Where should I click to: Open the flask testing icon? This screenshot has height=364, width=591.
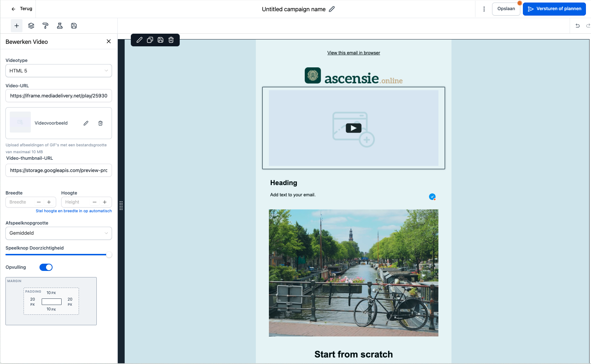click(60, 26)
